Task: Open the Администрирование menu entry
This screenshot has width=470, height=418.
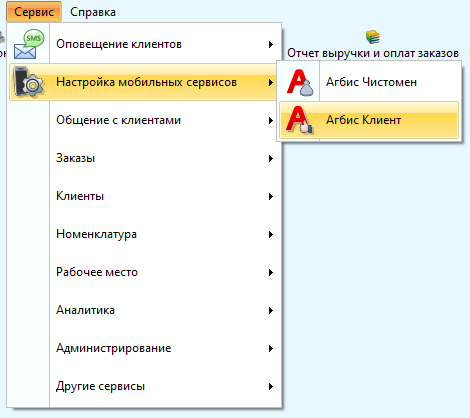Action: pos(143,348)
